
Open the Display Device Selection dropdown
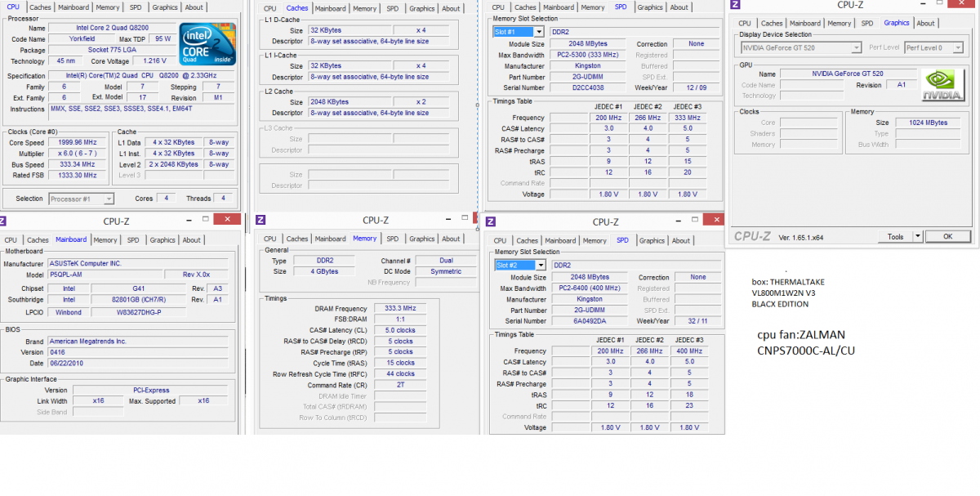point(856,47)
